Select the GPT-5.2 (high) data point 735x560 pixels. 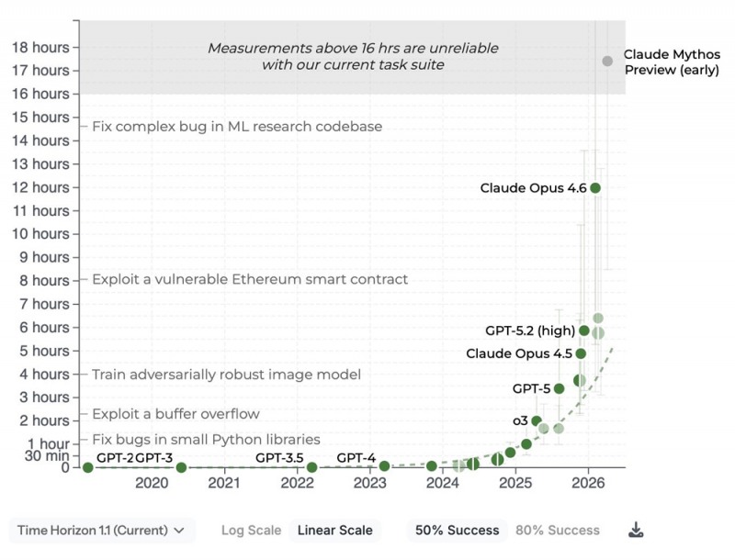tap(583, 330)
